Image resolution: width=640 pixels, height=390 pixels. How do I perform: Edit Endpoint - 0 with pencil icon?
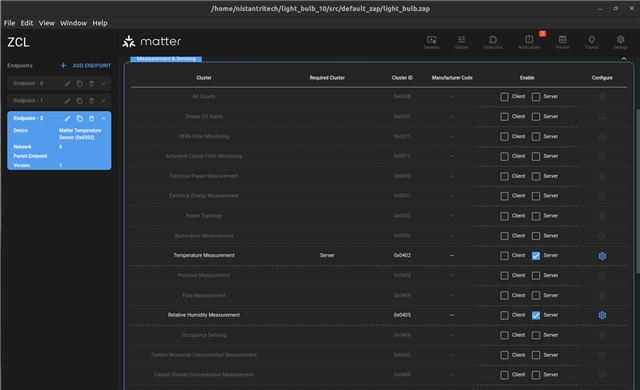(67, 84)
